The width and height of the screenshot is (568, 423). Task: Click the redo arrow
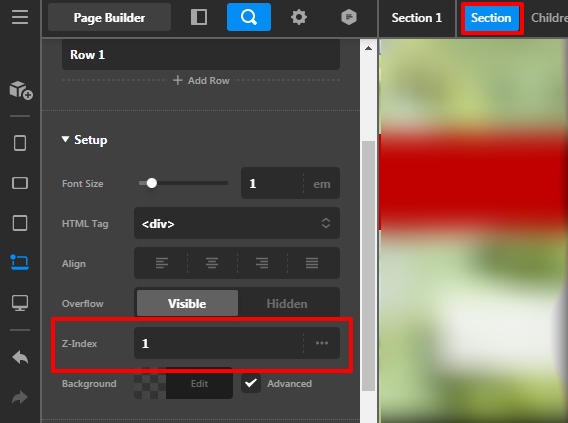click(20, 397)
